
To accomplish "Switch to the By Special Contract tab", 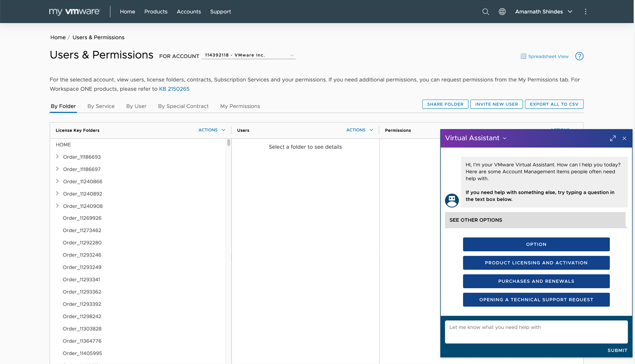I will (183, 106).
